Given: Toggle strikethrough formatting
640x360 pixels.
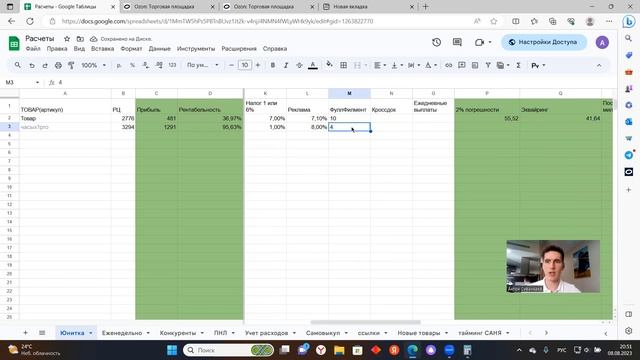Looking at the screenshot, I should click(299, 65).
